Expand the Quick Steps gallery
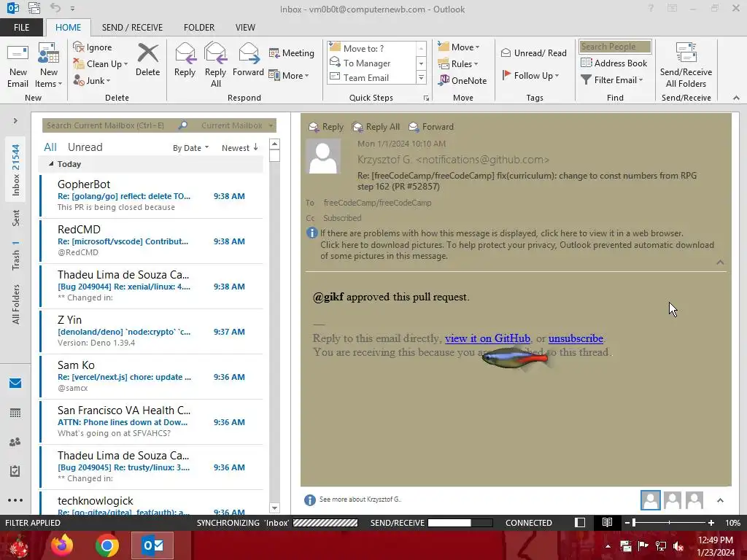Image resolution: width=747 pixels, height=560 pixels. tap(421, 77)
